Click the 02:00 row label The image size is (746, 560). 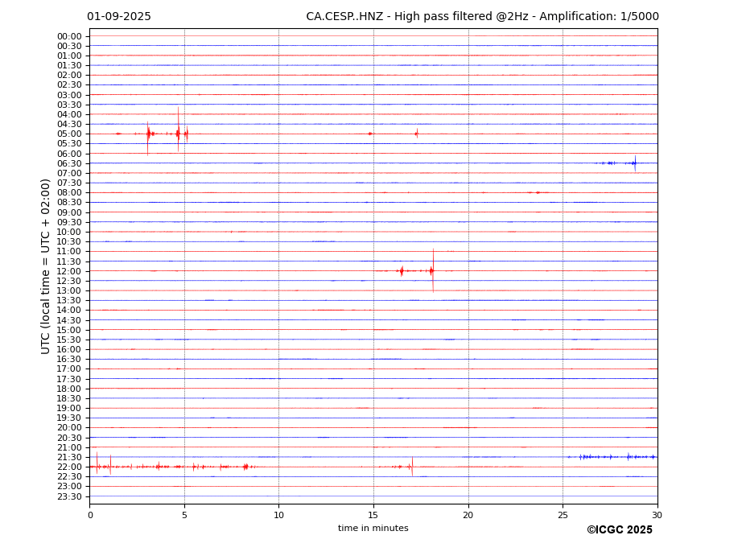click(69, 75)
